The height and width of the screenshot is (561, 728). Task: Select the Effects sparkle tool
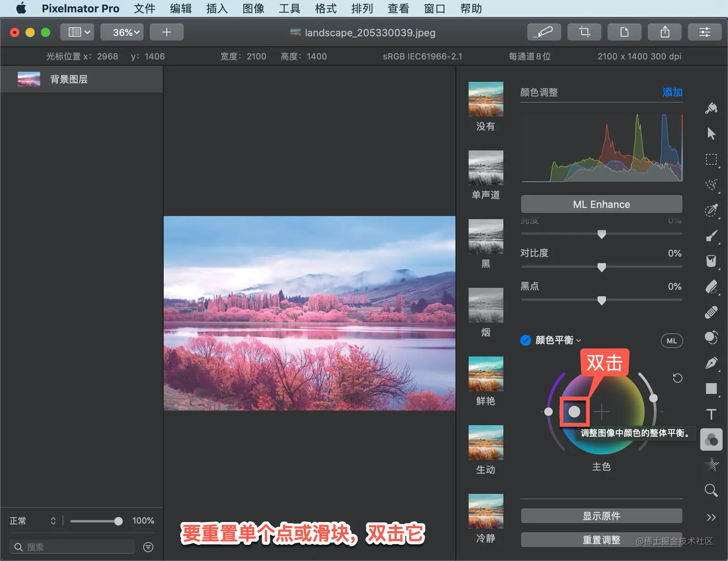point(711,465)
